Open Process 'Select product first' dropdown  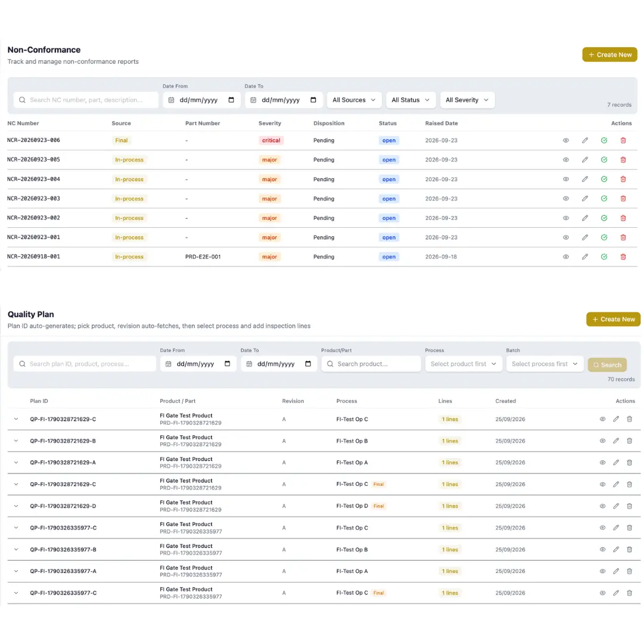pyautogui.click(x=463, y=364)
